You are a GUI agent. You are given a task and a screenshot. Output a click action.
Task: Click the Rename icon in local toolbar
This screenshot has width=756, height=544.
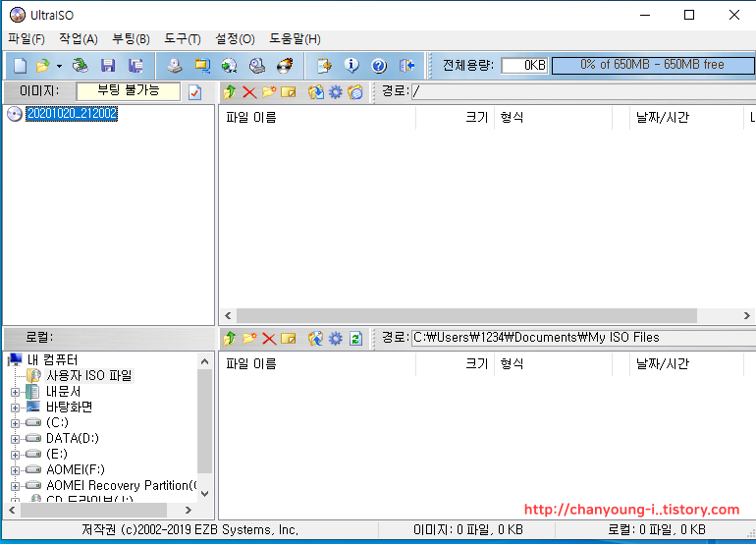pos(289,339)
